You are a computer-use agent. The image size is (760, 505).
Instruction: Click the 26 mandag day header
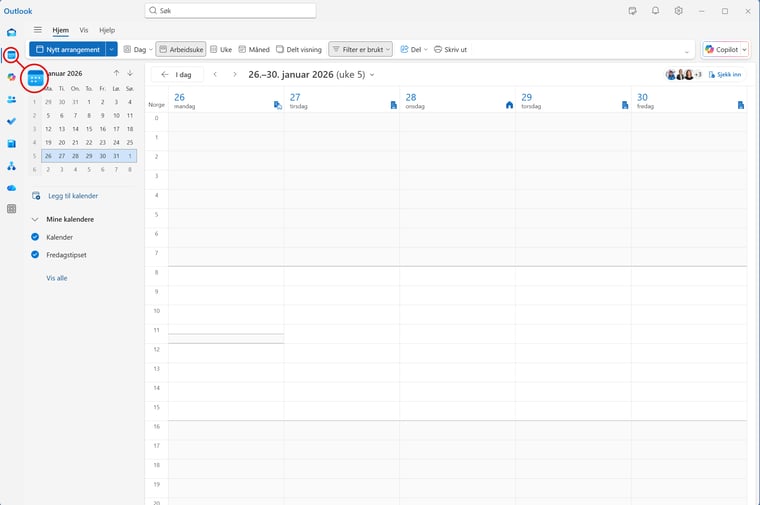tap(226, 100)
